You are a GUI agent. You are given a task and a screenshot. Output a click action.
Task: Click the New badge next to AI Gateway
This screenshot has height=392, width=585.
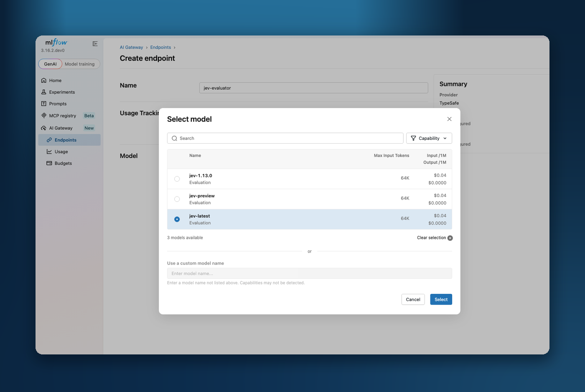(x=89, y=128)
